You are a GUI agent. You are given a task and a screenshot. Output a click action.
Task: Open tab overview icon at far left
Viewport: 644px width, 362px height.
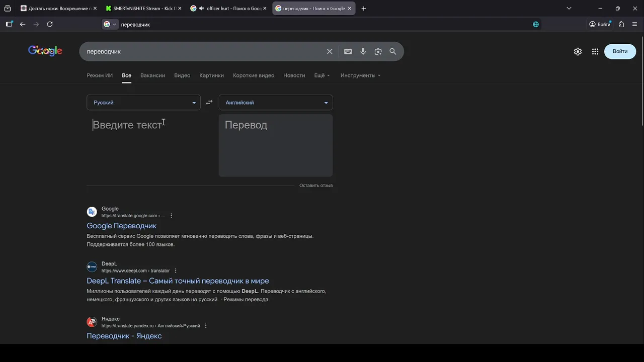[x=8, y=9]
